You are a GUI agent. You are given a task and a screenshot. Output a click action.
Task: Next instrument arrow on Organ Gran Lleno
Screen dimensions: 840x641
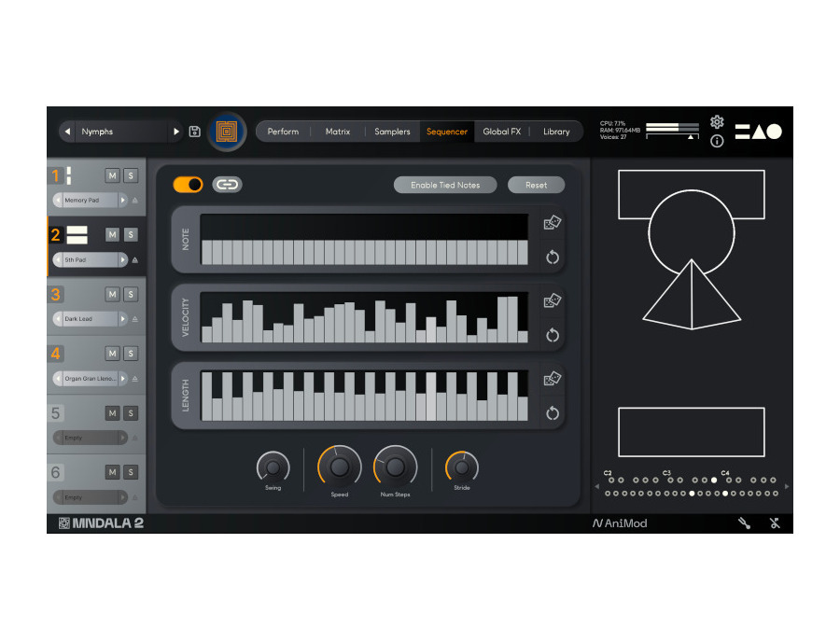(x=122, y=379)
